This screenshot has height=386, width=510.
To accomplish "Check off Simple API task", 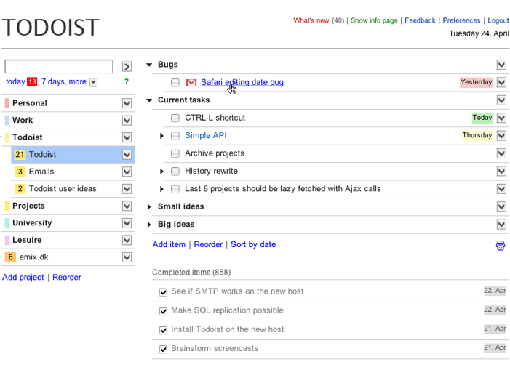I will pyautogui.click(x=175, y=136).
